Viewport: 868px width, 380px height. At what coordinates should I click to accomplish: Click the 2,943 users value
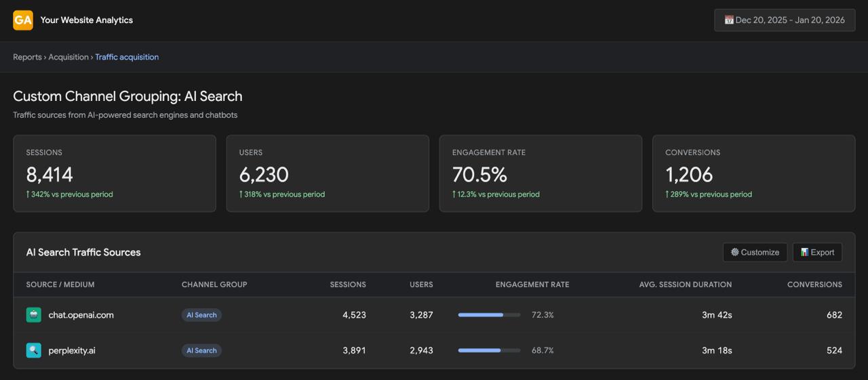(x=421, y=350)
